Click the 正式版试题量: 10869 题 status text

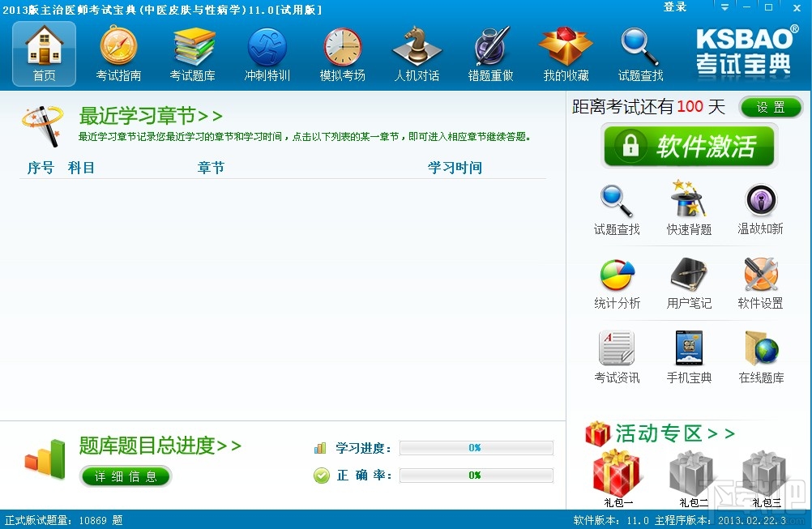click(x=64, y=520)
